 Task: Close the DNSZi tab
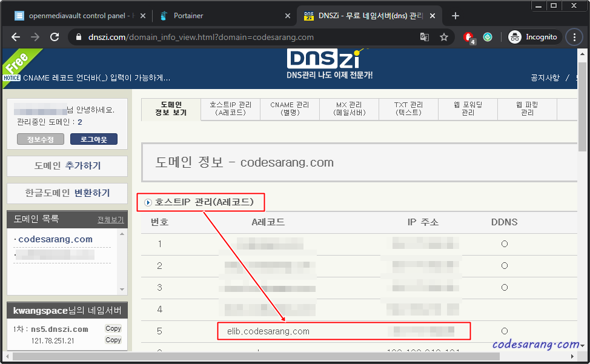433,16
